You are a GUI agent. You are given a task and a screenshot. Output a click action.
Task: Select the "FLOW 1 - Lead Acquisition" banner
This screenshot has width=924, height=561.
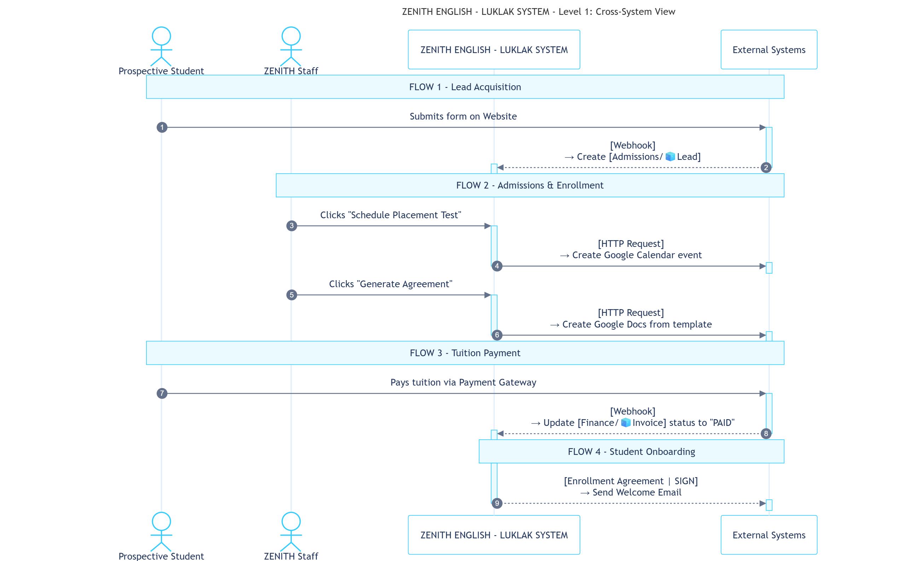click(x=465, y=87)
